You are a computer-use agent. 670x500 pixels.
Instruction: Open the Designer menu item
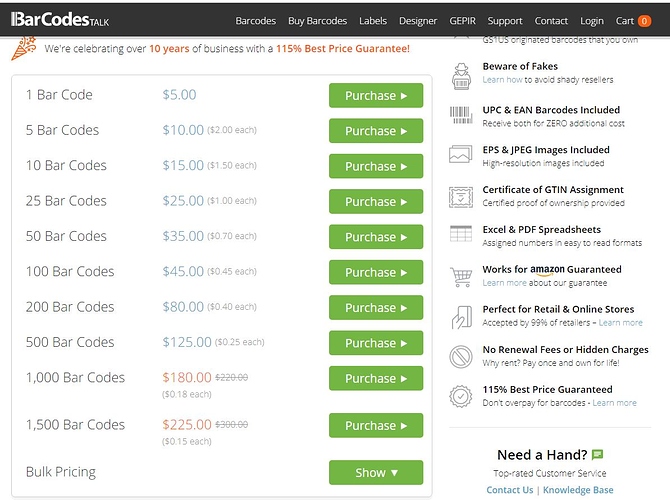[418, 21]
